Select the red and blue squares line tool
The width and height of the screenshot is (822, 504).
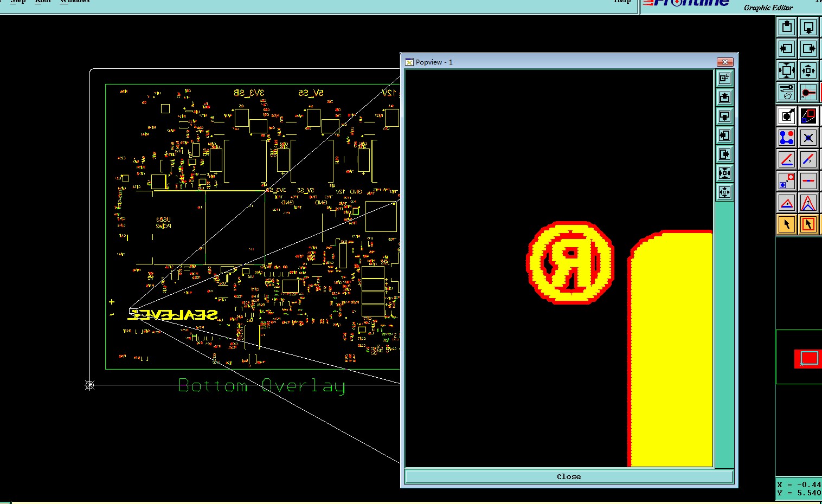808,116
